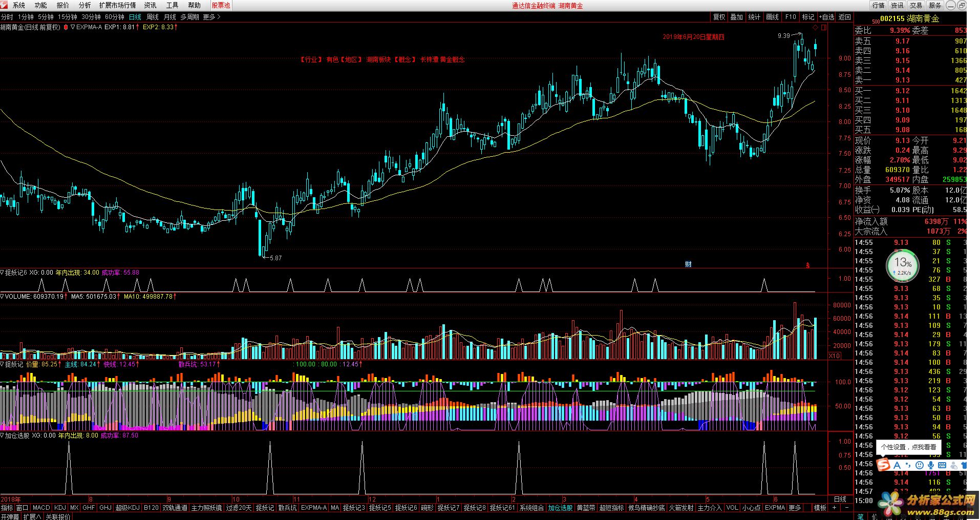Click the red candle icon beside 湖南黄金 title
The image size is (980, 520).
coord(66,27)
